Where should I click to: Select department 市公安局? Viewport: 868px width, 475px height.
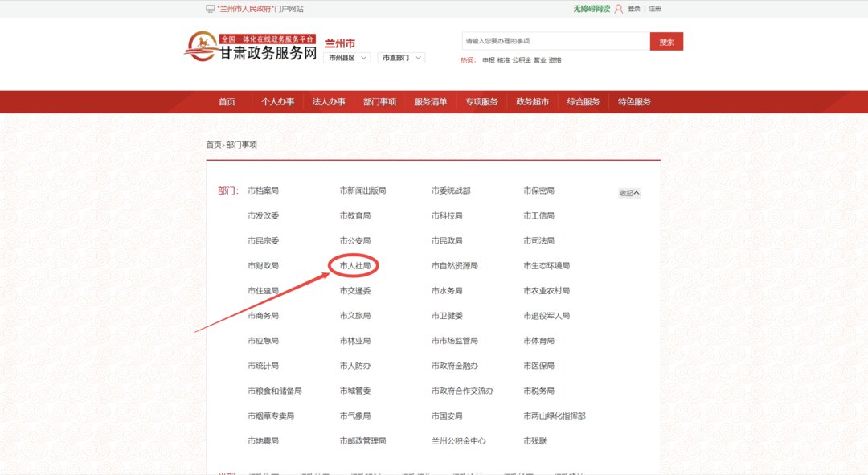click(355, 241)
